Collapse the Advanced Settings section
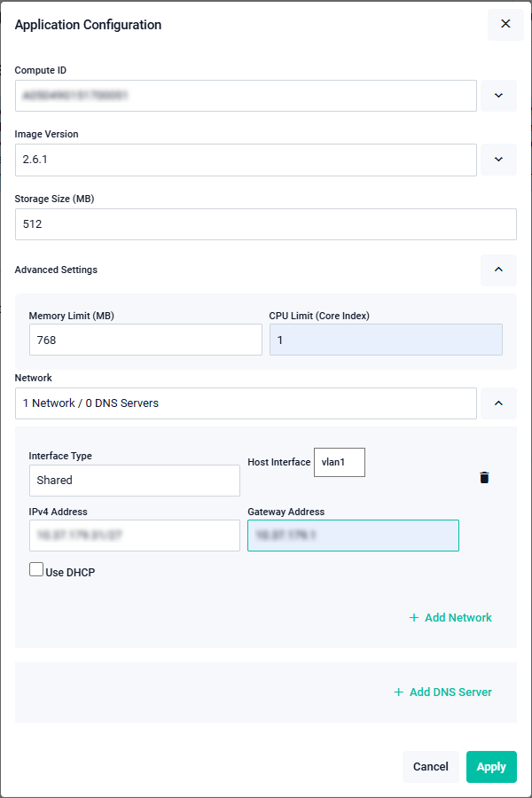 tap(498, 270)
